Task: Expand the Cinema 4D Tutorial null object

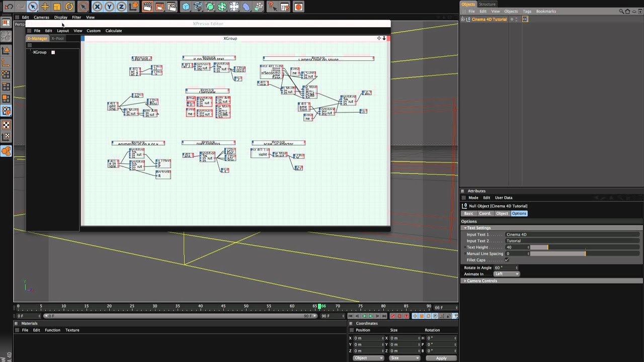Action: tap(463, 19)
